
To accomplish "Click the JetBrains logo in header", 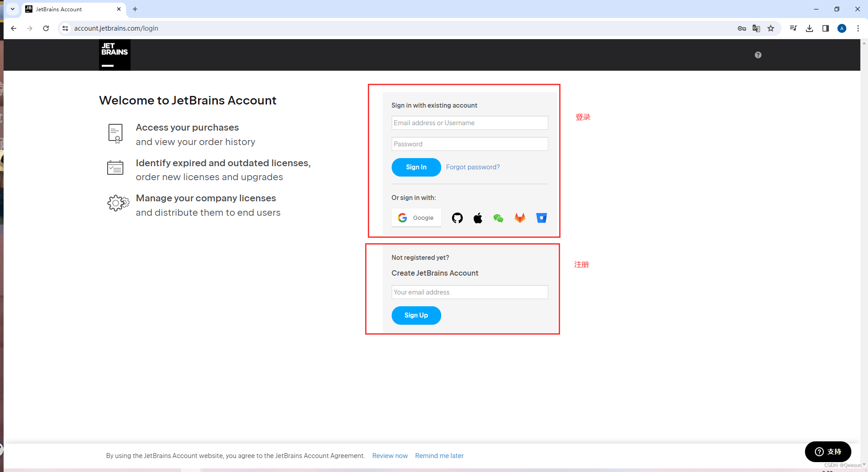I will pos(114,55).
